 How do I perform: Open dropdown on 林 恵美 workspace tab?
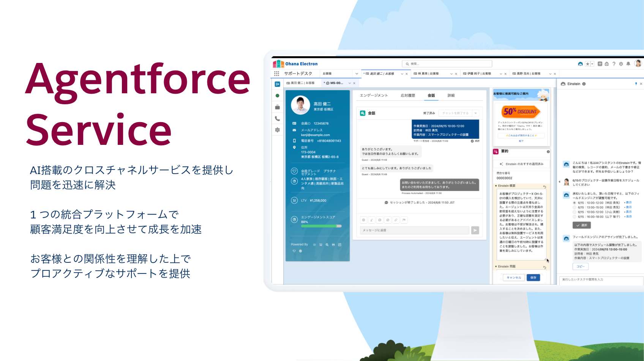[x=451, y=74]
